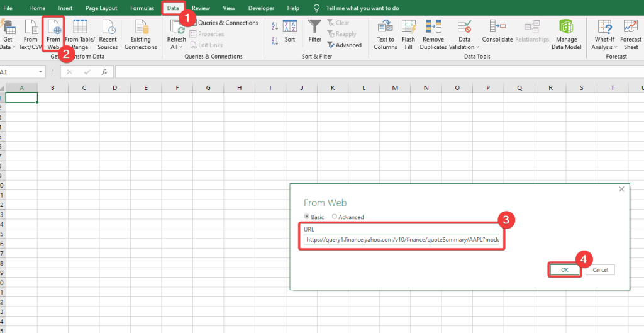Toggle the Filter funnel
Image resolution: width=644 pixels, height=333 pixels.
(315, 31)
